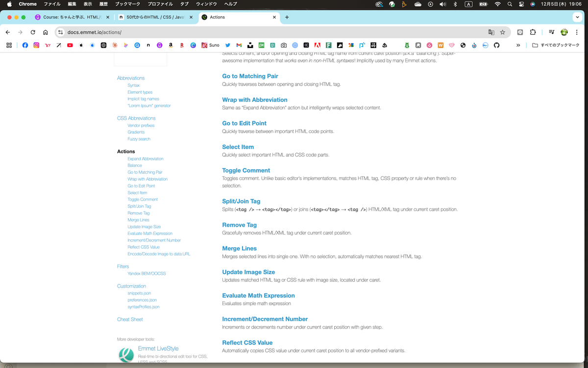Image resolution: width=588 pixels, height=368 pixels.
Task: Click the address bar URL field
Action: (x=274, y=32)
